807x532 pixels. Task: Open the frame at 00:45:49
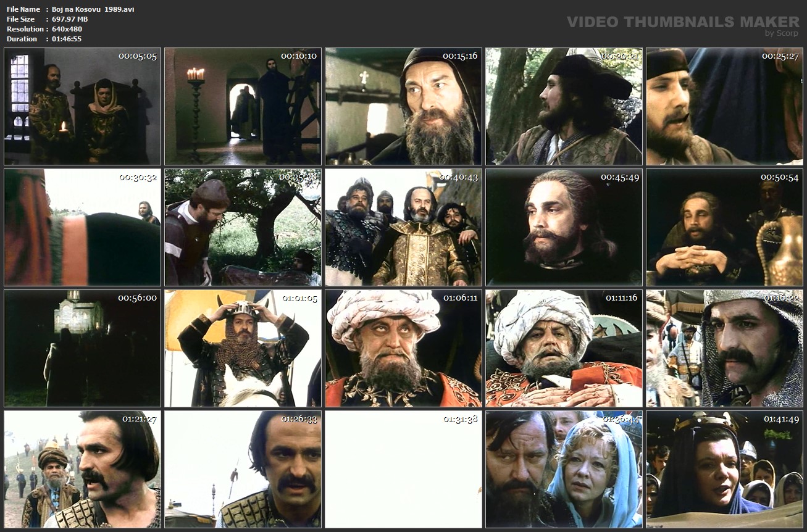click(564, 227)
